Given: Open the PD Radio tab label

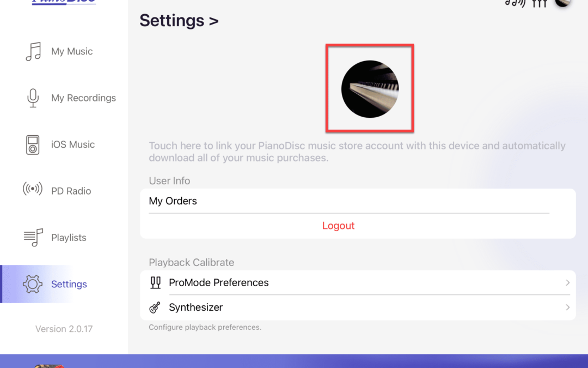Looking at the screenshot, I should (71, 191).
